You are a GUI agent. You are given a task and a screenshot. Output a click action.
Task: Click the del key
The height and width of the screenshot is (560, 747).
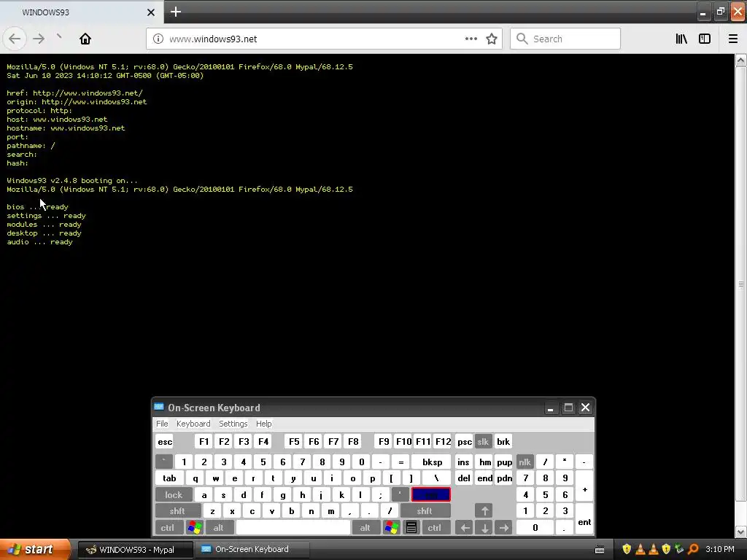click(464, 478)
